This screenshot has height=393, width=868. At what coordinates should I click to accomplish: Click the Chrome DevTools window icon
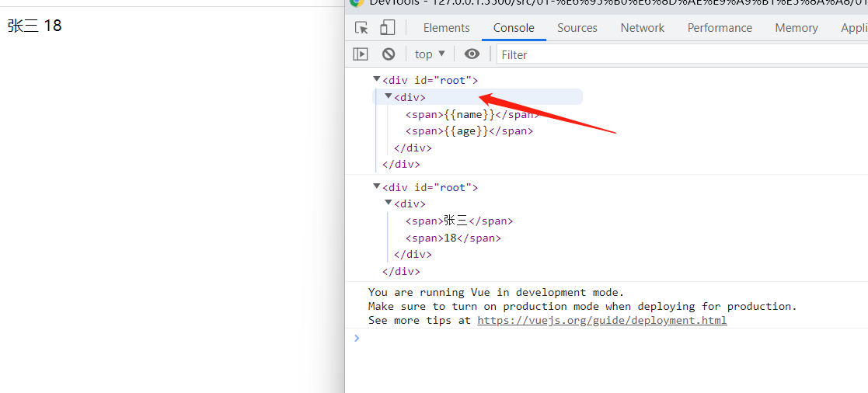[x=357, y=2]
